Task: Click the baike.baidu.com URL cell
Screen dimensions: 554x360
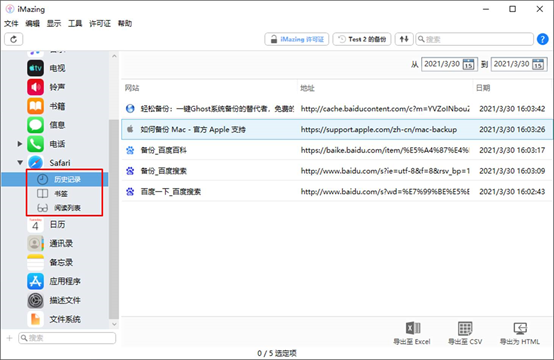Action: 385,151
